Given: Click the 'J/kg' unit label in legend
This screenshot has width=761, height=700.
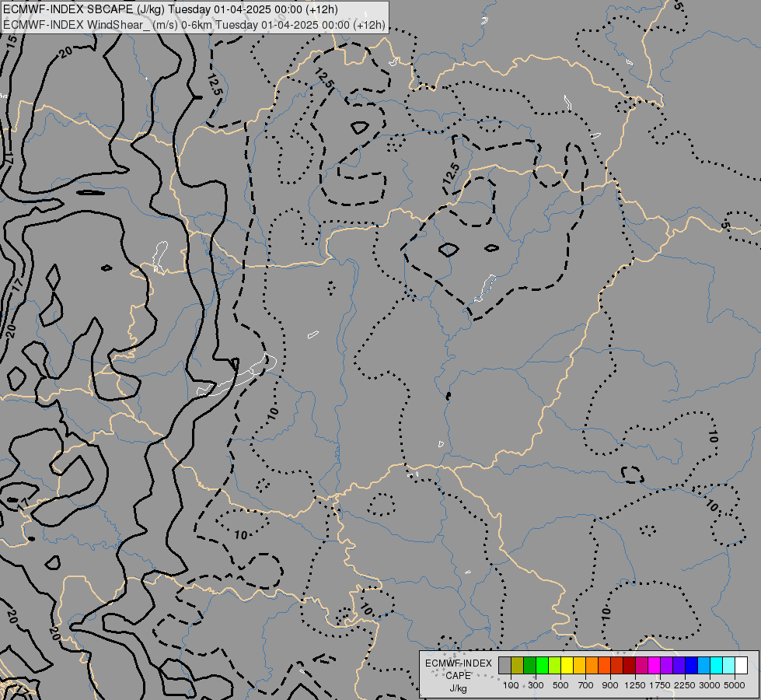Looking at the screenshot, I should click(458, 688).
